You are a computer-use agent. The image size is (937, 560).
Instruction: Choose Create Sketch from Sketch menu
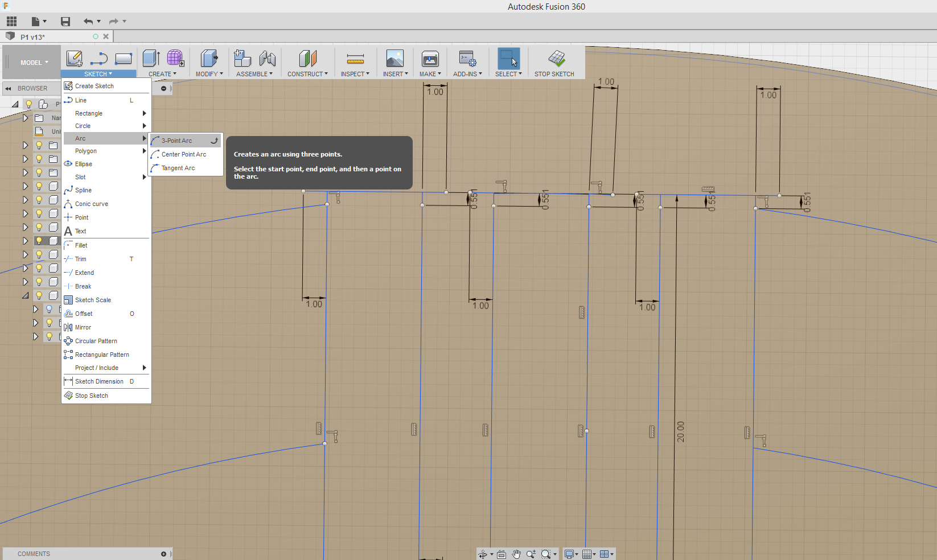click(x=106, y=86)
